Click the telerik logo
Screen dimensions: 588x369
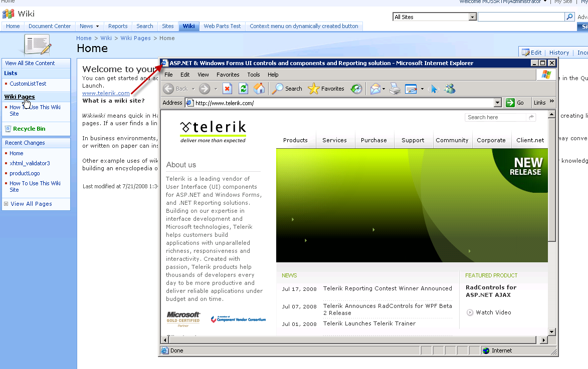click(x=213, y=132)
